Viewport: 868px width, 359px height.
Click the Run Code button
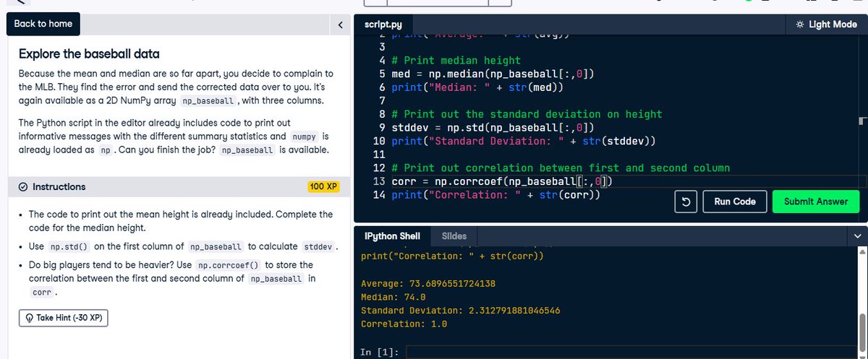(x=734, y=202)
